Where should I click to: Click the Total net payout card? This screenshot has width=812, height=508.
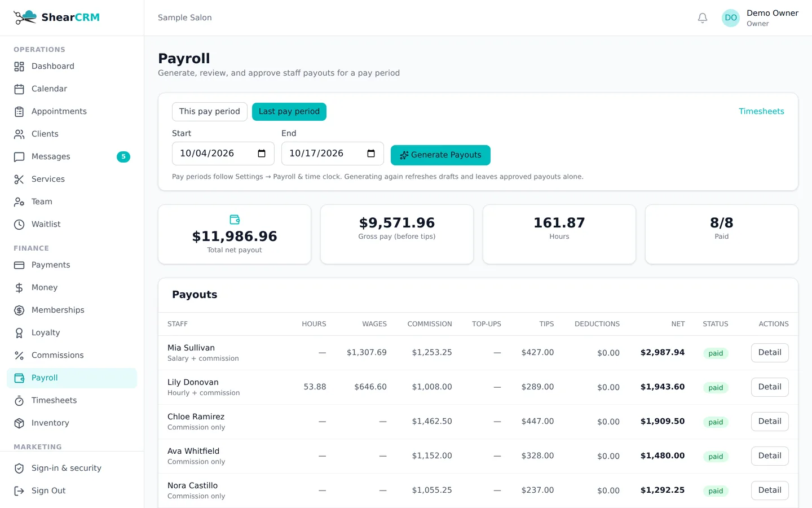point(235,234)
